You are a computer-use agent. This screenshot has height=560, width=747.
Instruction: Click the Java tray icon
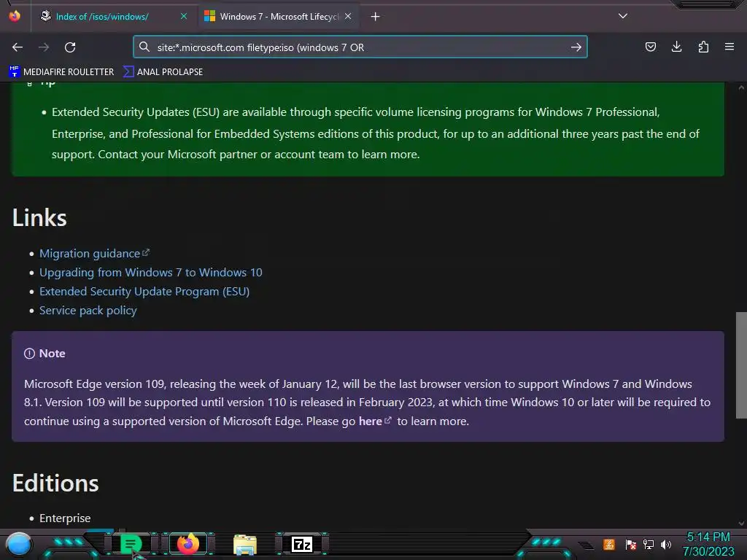click(x=609, y=544)
